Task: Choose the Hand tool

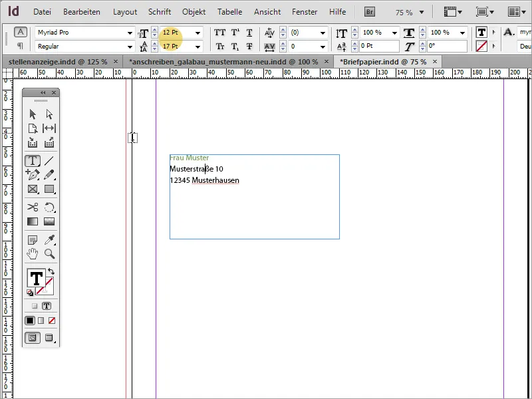Action: tap(32, 254)
